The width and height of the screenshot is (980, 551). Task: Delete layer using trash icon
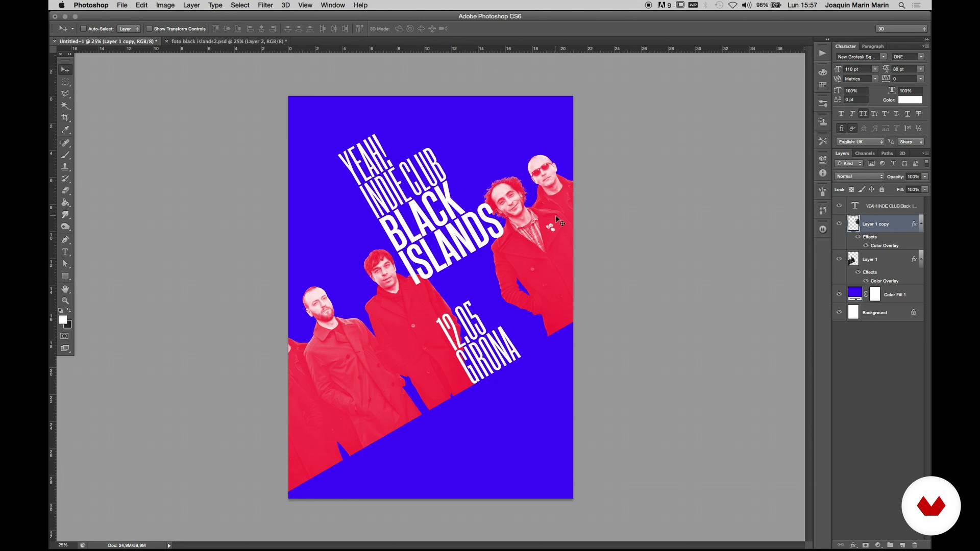pyautogui.click(x=915, y=545)
